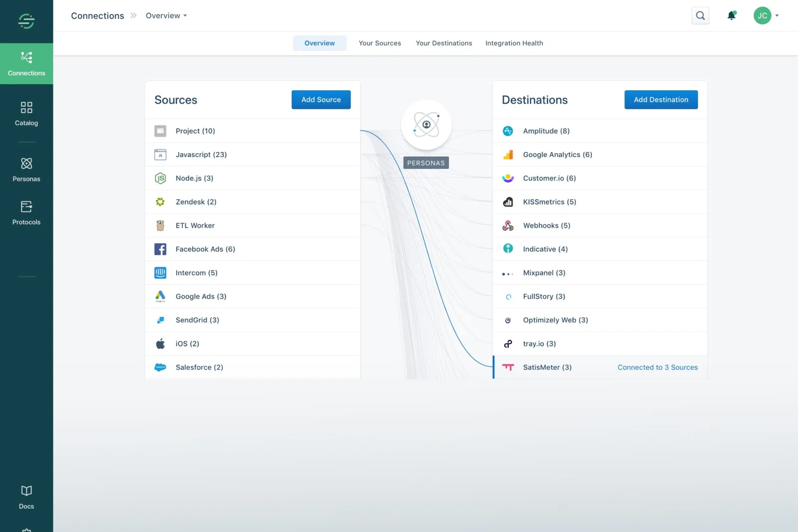Click the Mixpanel dots icon
Screen dimensions: 798x532
click(507, 274)
